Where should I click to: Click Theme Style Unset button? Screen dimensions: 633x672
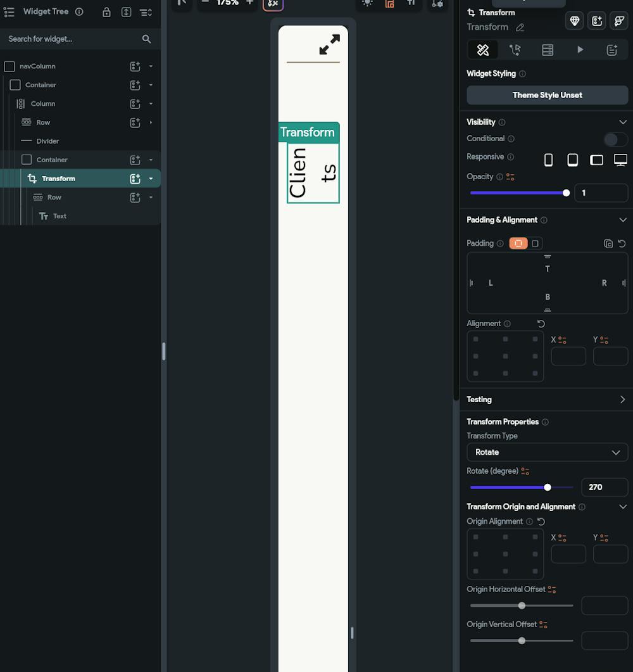(x=547, y=95)
